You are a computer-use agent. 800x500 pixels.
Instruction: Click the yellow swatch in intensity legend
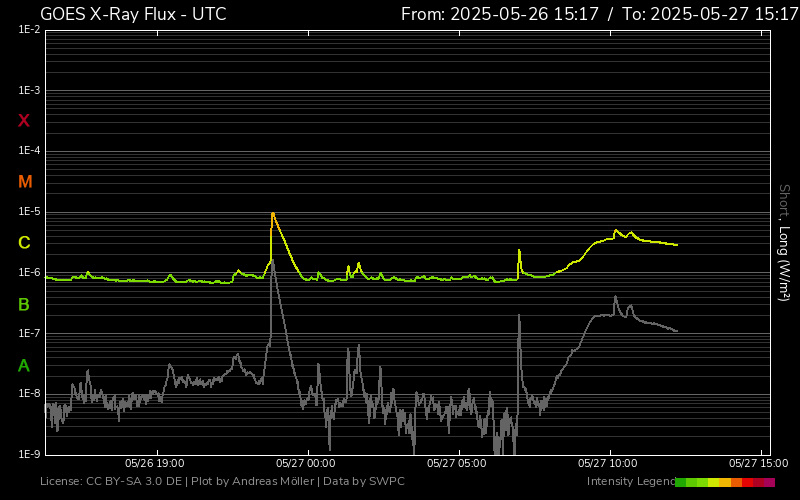click(x=714, y=482)
